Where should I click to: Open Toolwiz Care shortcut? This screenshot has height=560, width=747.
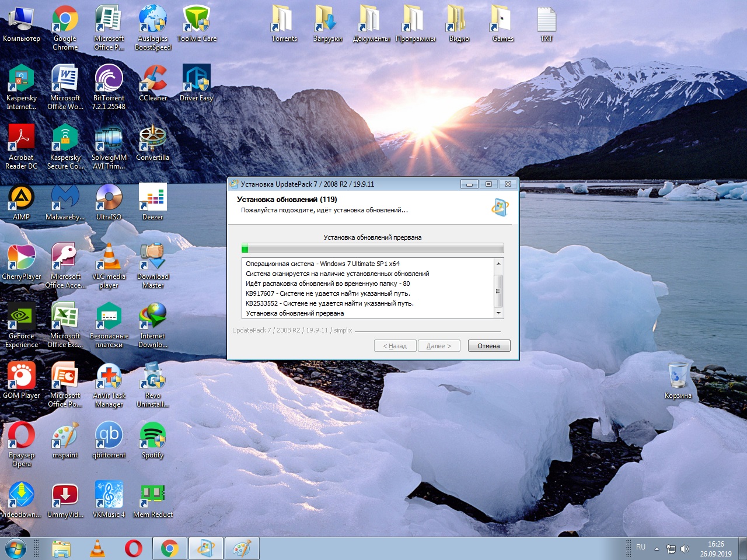197,24
